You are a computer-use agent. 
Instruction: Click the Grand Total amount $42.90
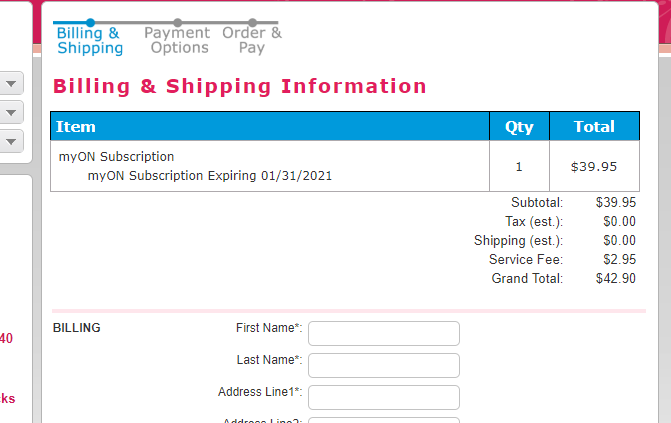click(x=615, y=279)
